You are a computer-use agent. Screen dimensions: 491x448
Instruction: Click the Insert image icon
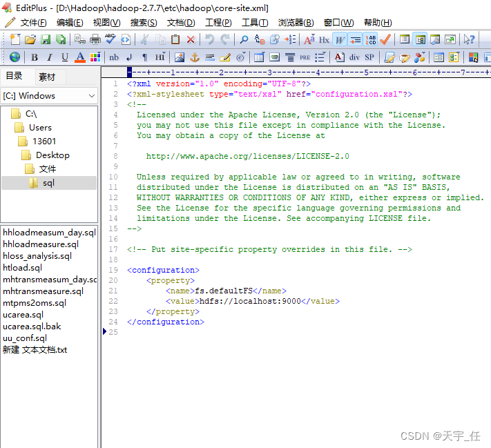180,57
